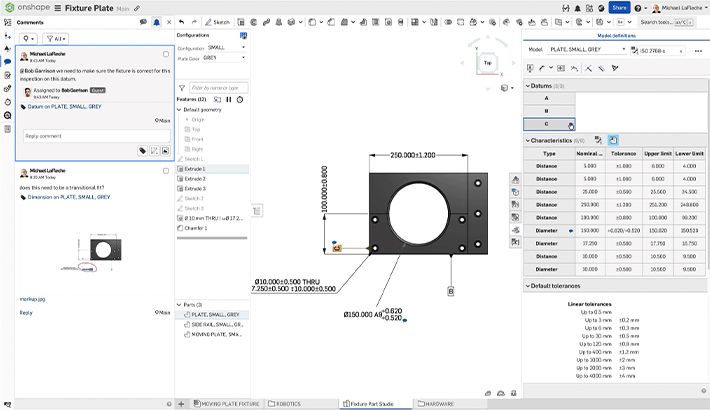This screenshot has width=710, height=410.
Task: Open the notifications bell in Comments panel
Action: 156,21
